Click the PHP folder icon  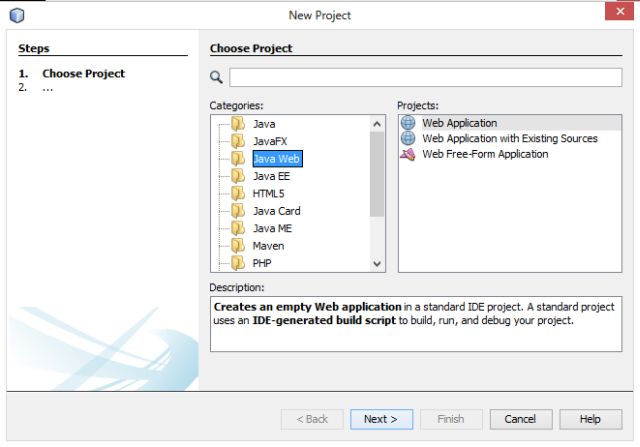pos(238,263)
